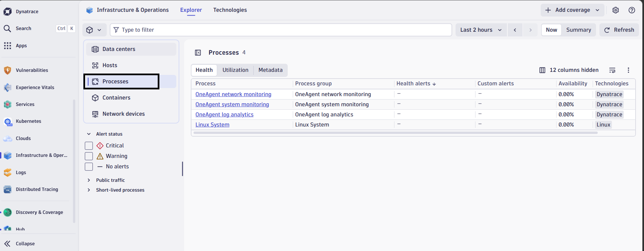
Task: Switch to the Technologies tab
Action: [x=230, y=10]
